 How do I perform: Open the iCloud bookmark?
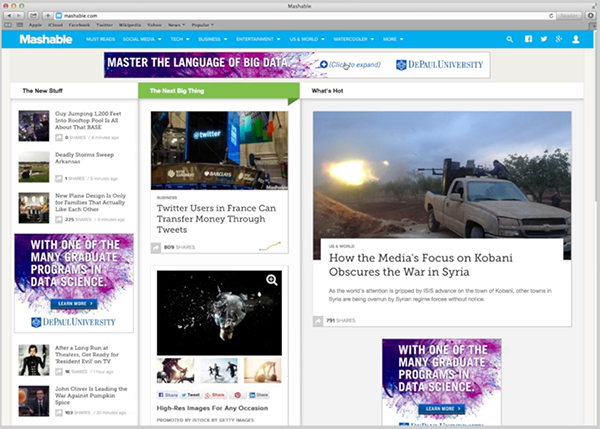pyautogui.click(x=55, y=25)
